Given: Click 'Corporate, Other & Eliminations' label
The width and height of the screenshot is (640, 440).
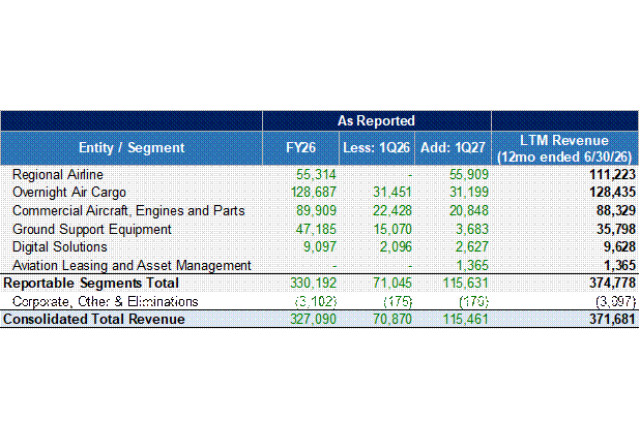Looking at the screenshot, I should click(105, 302).
